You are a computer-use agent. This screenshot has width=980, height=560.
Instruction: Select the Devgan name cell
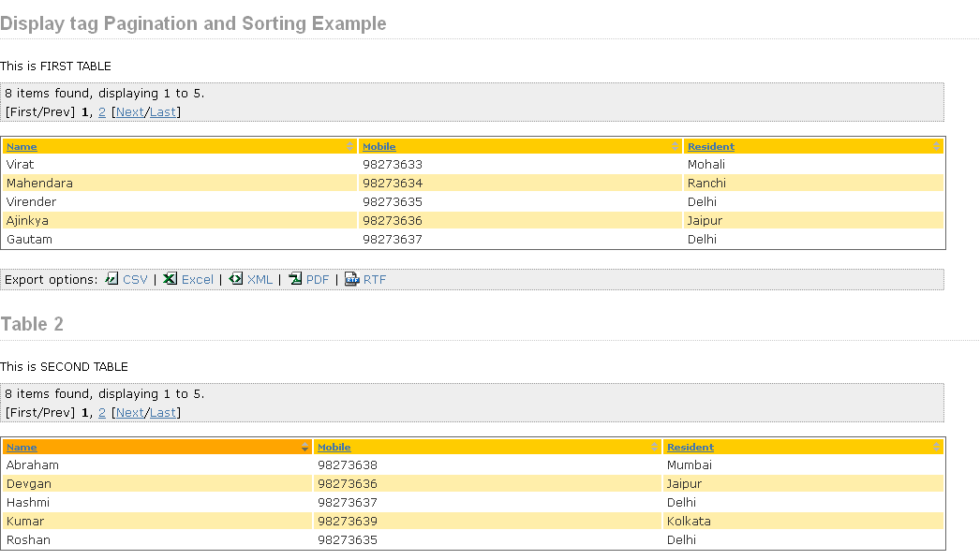(x=157, y=484)
